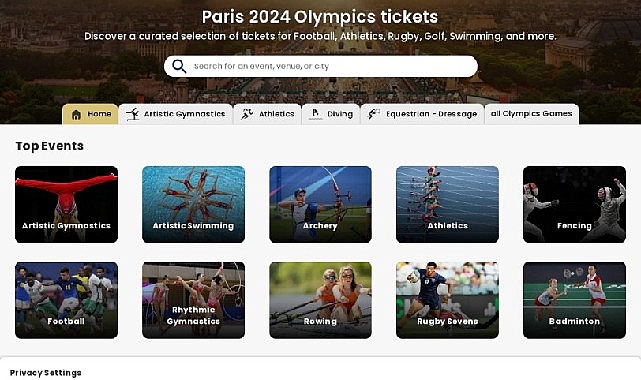Click the runner icon beside Athletics
Screen dimensions: 641x380
[247, 114]
